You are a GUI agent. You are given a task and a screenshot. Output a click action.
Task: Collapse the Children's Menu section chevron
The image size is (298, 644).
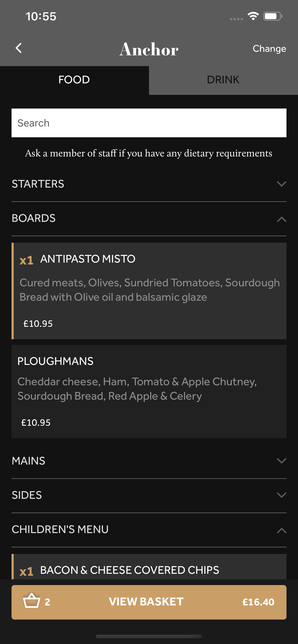[x=281, y=530]
